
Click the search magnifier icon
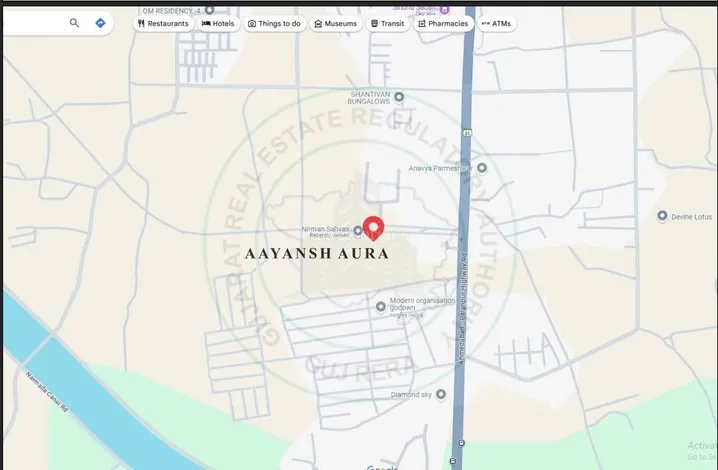[x=74, y=23]
